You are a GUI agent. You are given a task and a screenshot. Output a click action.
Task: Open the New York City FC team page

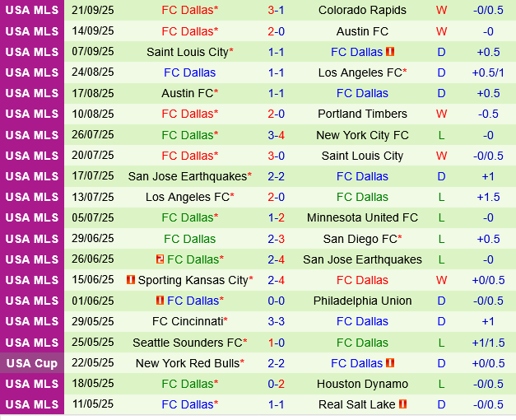(362, 135)
